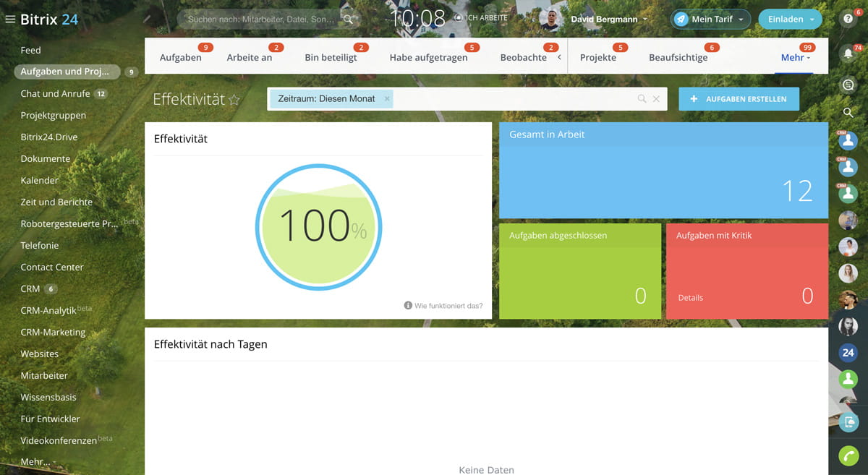Open the Projekte tab

tap(597, 58)
